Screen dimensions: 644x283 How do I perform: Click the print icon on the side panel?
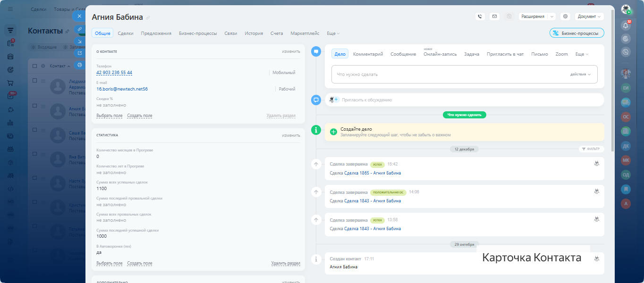click(79, 65)
